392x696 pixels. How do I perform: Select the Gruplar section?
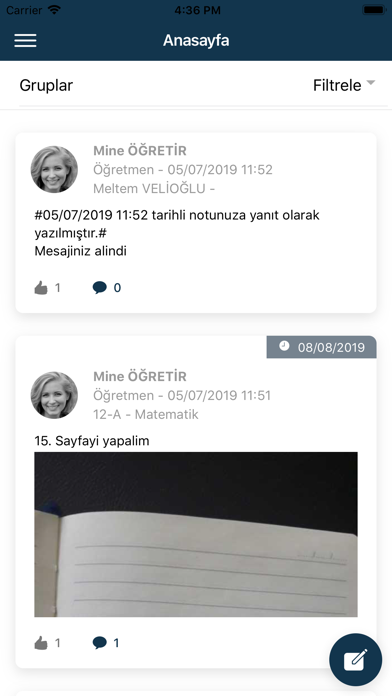46,85
